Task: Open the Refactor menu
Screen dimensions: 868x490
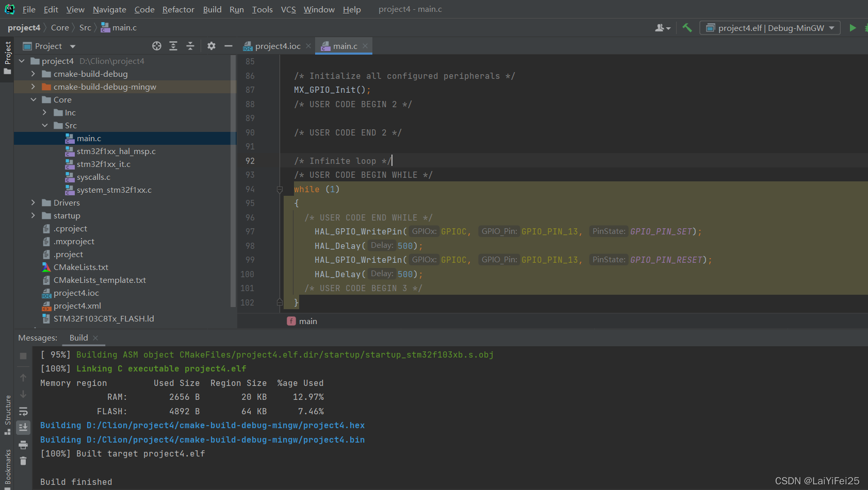Action: click(178, 9)
